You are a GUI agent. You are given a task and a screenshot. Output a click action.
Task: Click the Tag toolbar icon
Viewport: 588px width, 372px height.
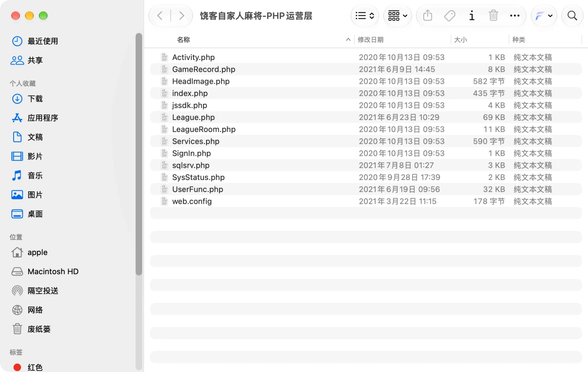450,16
